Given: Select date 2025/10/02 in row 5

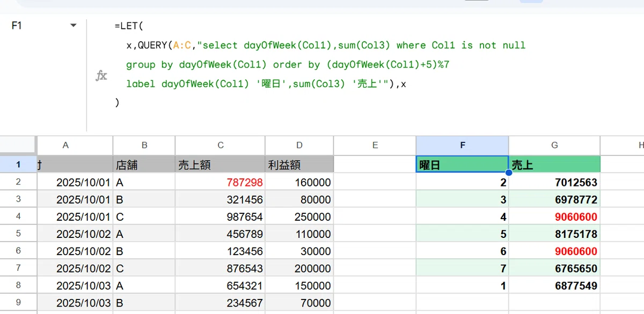Looking at the screenshot, I should coord(75,234).
